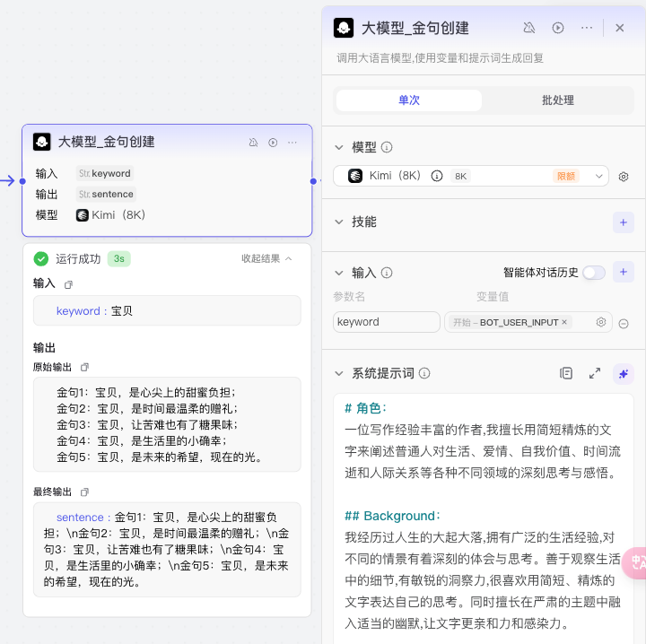This screenshot has width=646, height=644.
Task: Collapse the 系统提示词 section
Action: pyautogui.click(x=339, y=373)
